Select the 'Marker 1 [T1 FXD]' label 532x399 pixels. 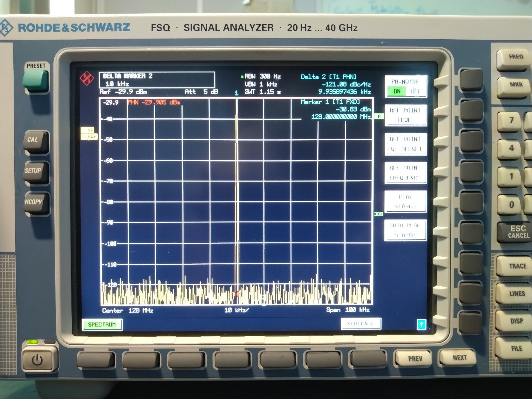pyautogui.click(x=331, y=102)
